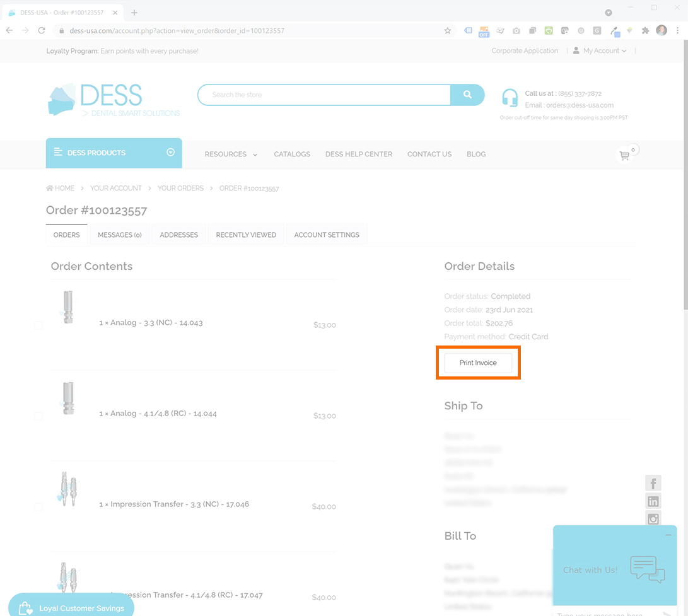Open the Blog page
This screenshot has width=688, height=616.
tap(476, 154)
